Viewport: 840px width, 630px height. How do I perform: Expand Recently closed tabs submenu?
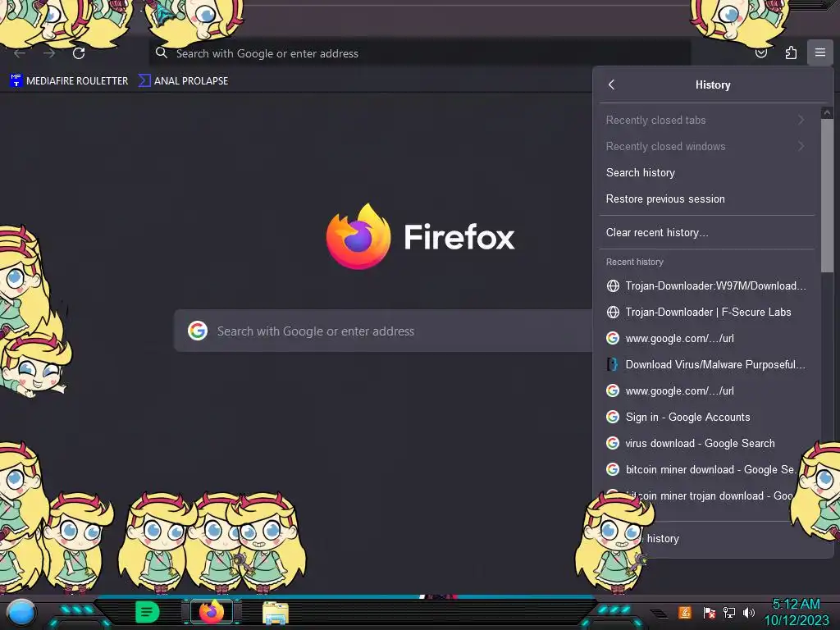click(x=706, y=120)
